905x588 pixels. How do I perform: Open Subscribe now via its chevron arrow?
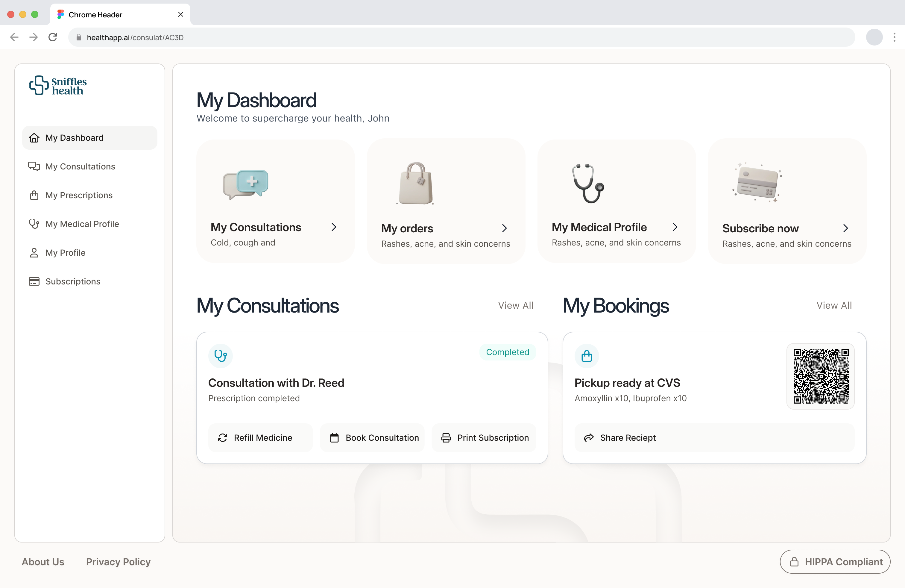(x=846, y=228)
